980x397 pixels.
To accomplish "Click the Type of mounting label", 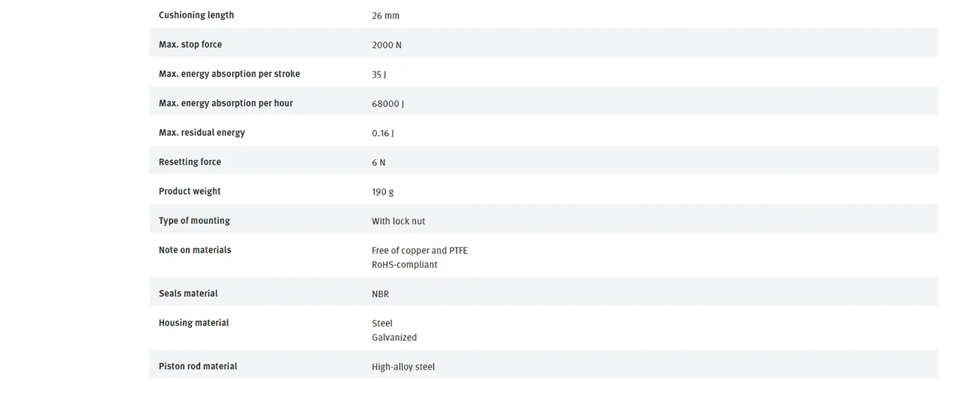I will 194,221.
